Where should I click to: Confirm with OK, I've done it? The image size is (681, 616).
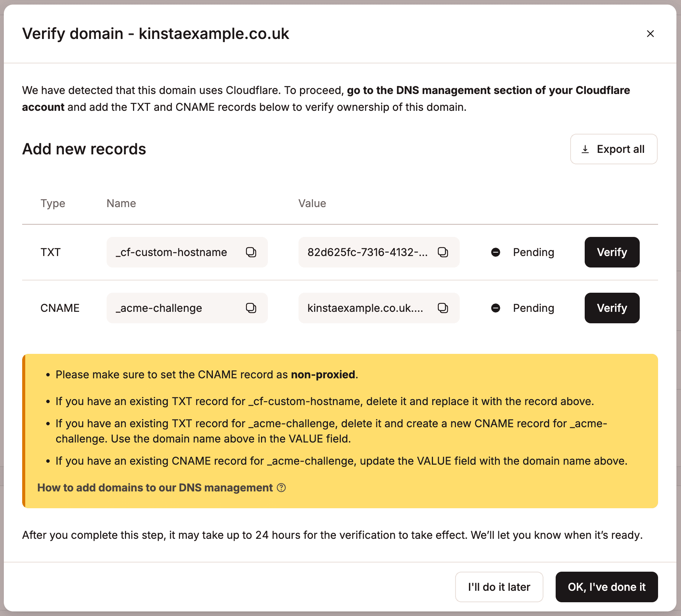[x=606, y=587]
